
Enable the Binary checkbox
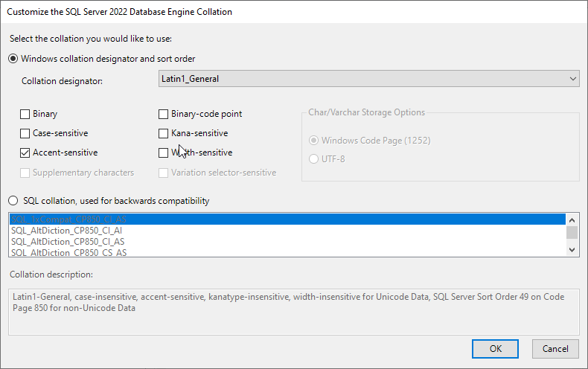point(25,115)
